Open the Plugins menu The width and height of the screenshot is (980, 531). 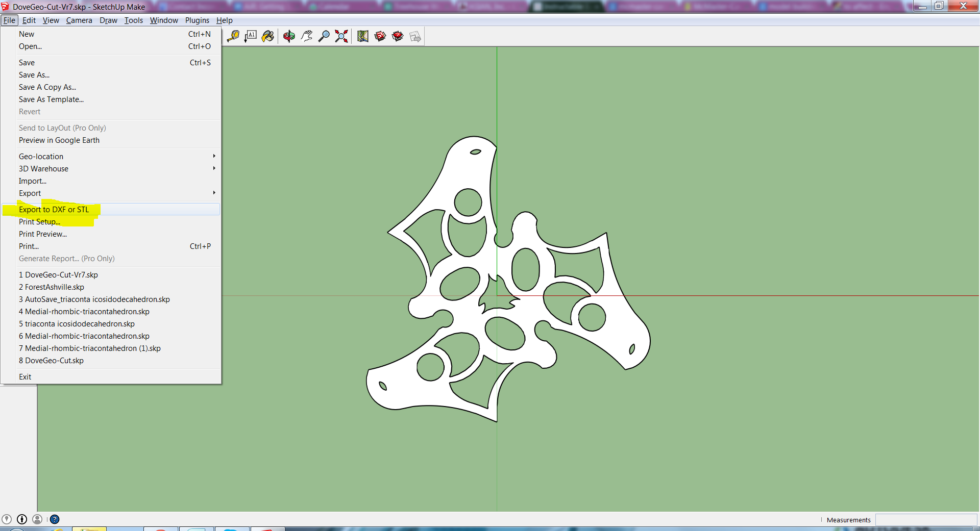(x=197, y=20)
